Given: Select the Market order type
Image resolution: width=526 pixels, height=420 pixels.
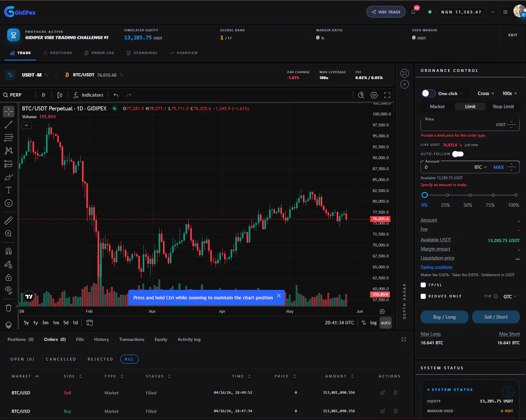Looking at the screenshot, I should pos(437,107).
